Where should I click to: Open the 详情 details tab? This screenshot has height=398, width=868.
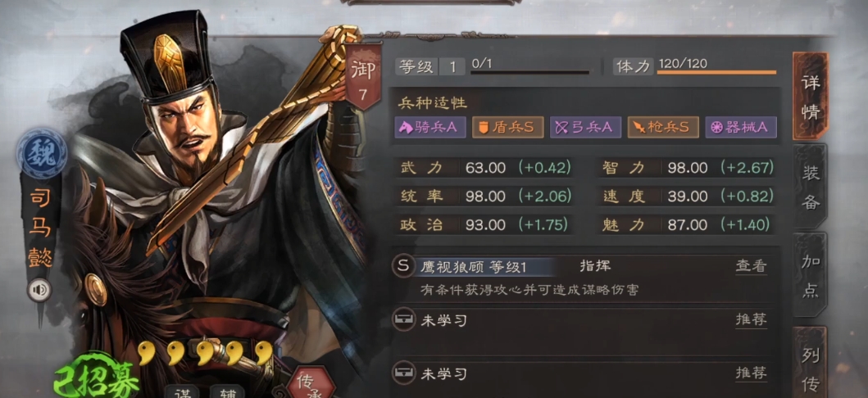click(x=811, y=96)
